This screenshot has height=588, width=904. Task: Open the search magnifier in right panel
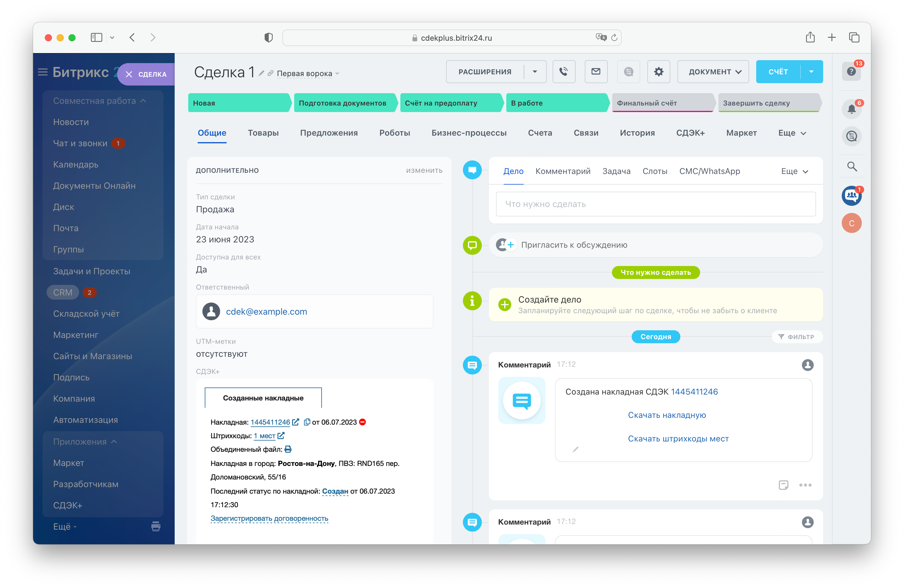tap(852, 166)
